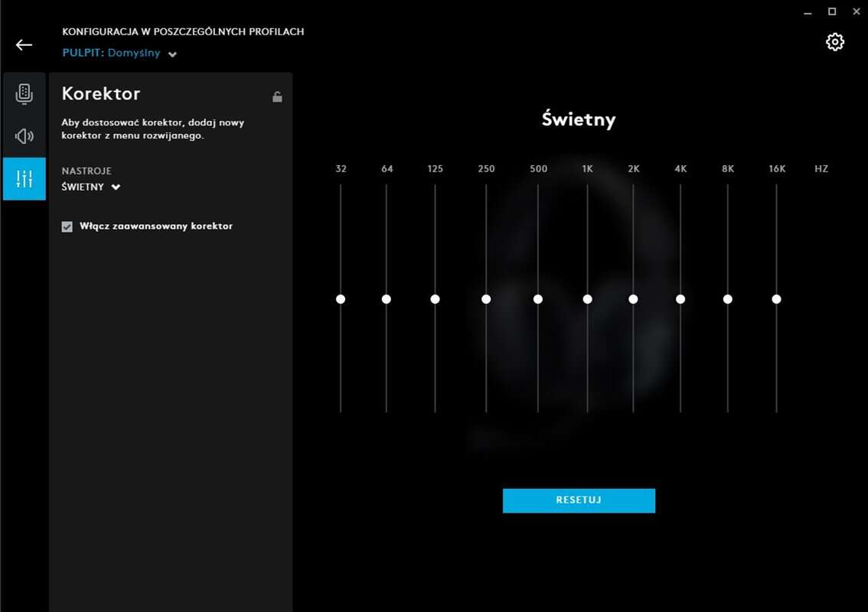This screenshot has height=612, width=868.
Task: Open the microphone settings tab
Action: [x=24, y=94]
